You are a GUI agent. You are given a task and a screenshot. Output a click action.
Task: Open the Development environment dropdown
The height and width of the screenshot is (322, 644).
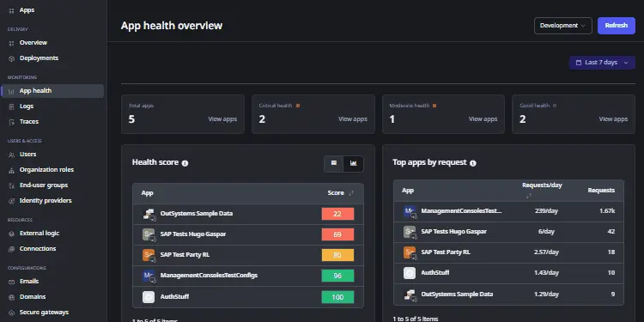[562, 26]
